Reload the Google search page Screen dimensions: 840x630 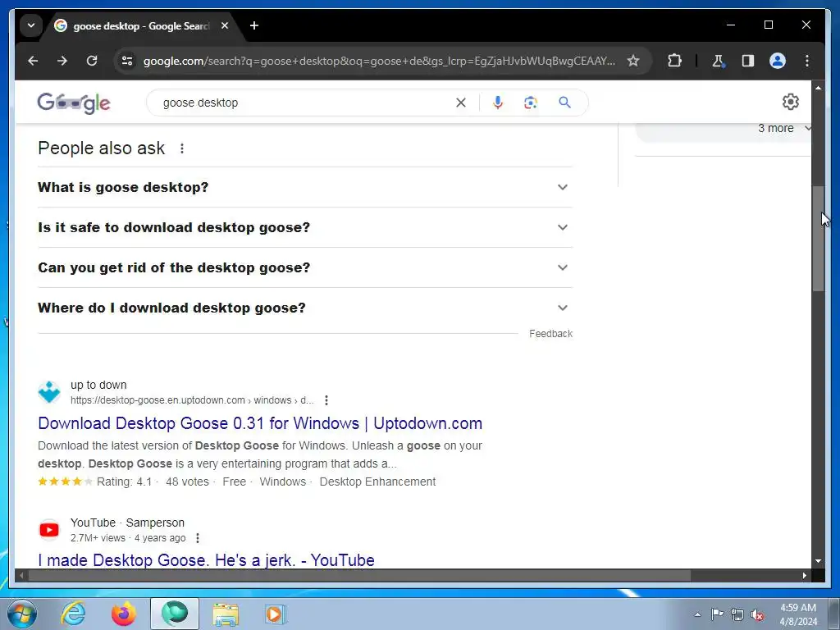(92, 61)
